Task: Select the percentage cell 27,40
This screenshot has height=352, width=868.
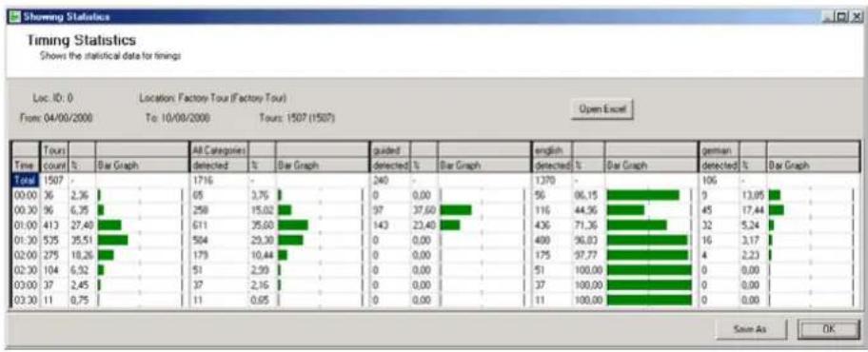Action: (x=82, y=225)
